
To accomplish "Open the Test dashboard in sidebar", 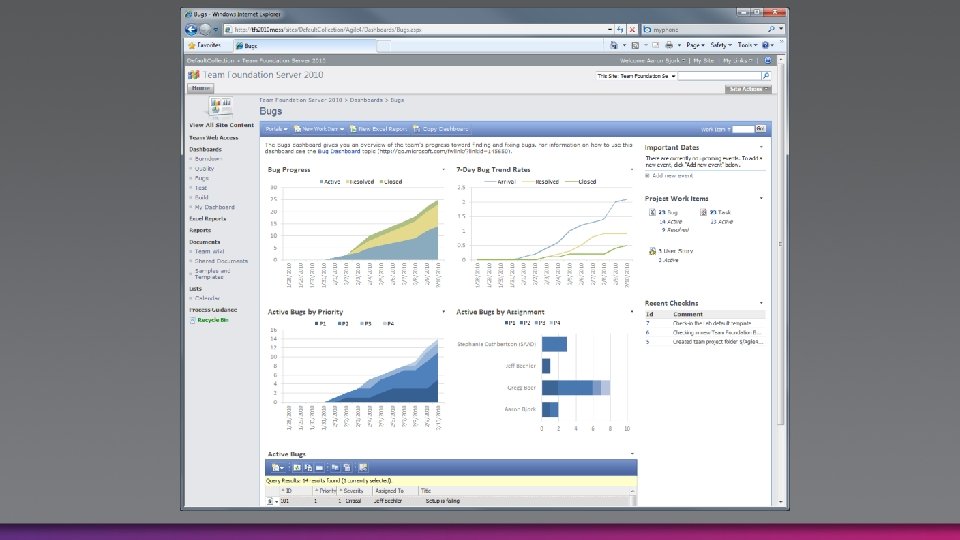I will [201, 188].
